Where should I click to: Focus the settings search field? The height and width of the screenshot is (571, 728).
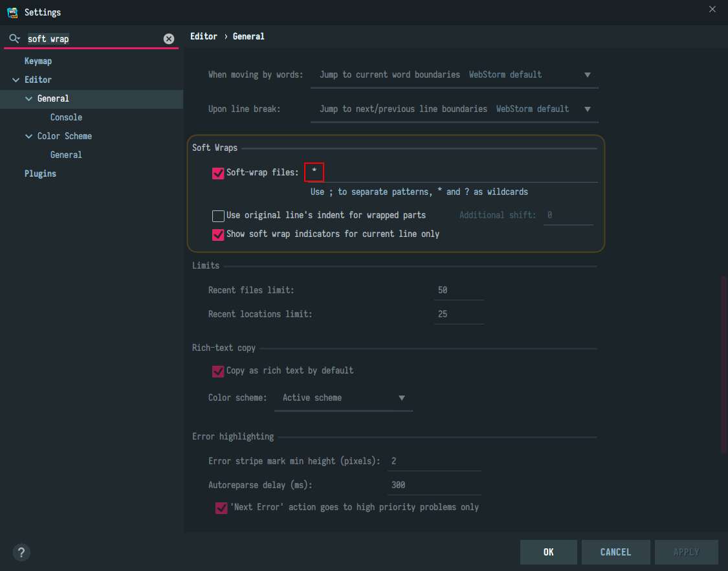click(93, 39)
